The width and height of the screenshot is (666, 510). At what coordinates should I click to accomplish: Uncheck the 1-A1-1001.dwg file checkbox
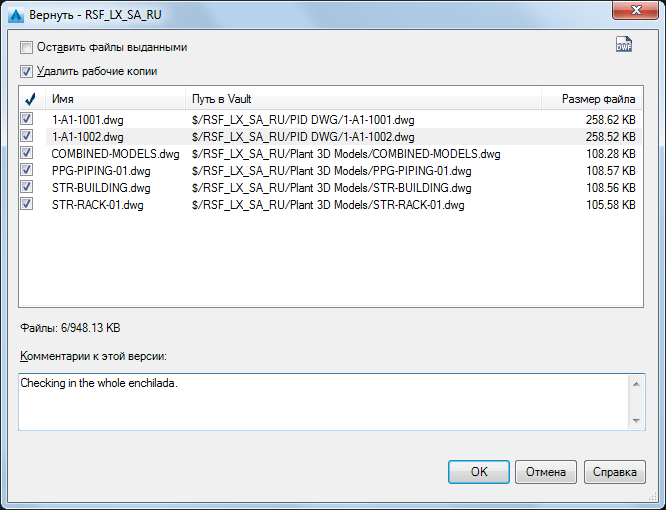26,119
